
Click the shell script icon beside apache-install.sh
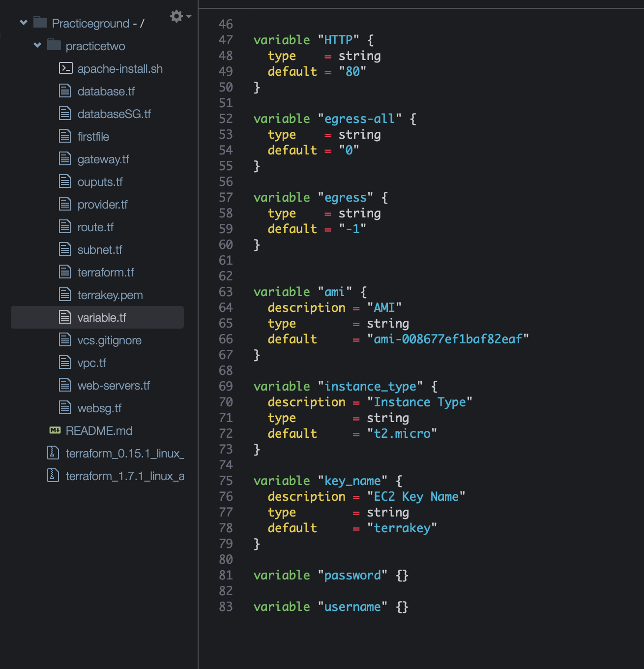click(64, 68)
